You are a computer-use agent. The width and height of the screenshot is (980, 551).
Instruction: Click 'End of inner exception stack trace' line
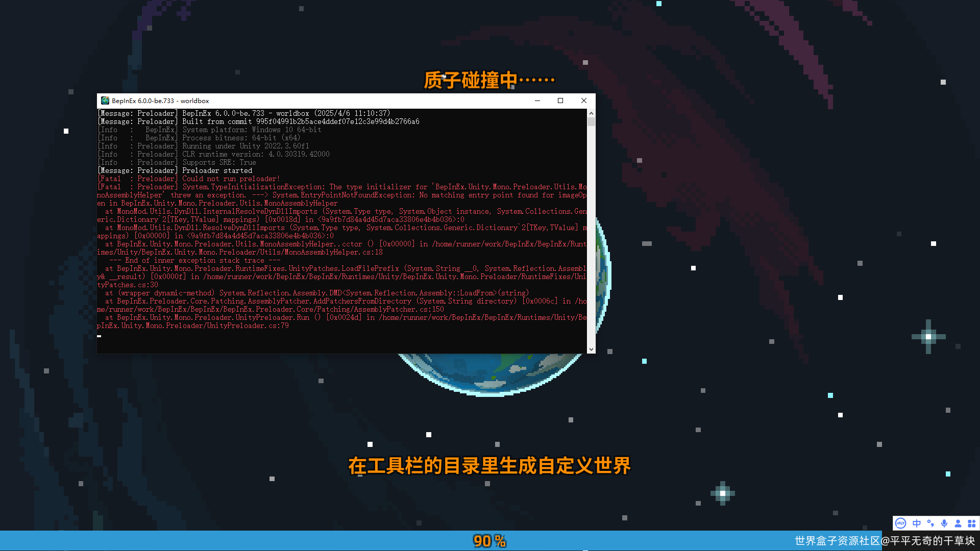coord(194,260)
